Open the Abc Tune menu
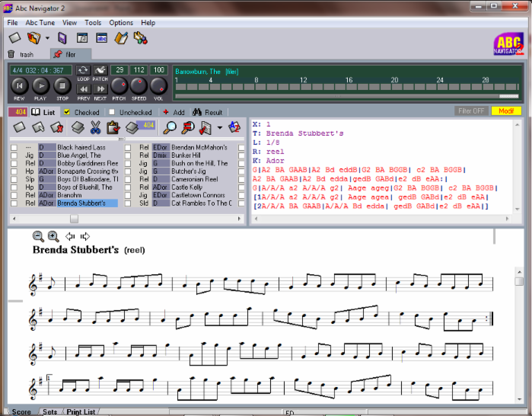 click(40, 23)
